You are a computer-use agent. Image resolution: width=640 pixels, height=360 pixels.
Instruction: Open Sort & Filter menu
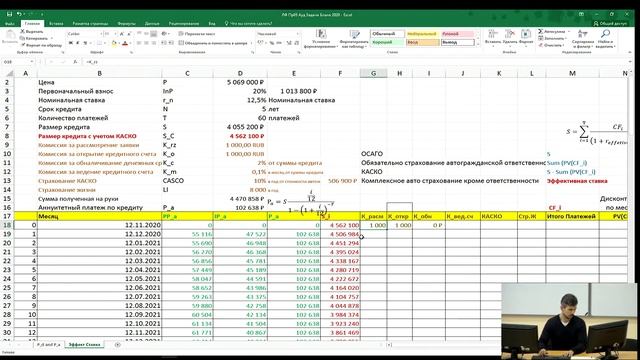pos(583,39)
